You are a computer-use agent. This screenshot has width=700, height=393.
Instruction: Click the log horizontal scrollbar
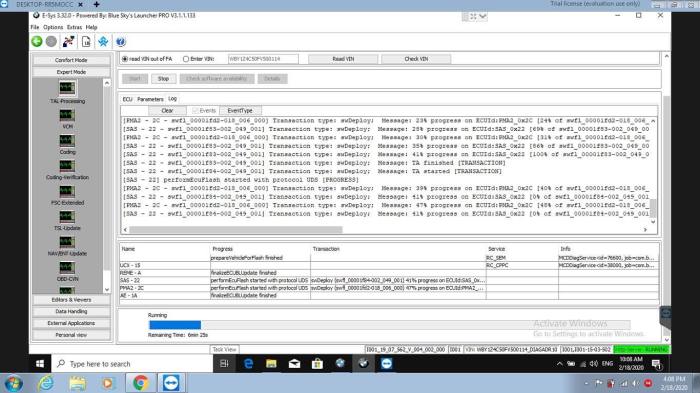pos(236,230)
